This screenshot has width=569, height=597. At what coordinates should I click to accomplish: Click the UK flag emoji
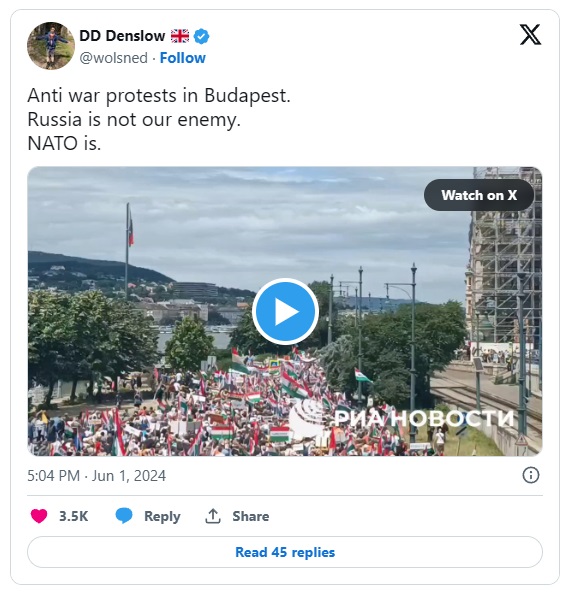coord(180,36)
